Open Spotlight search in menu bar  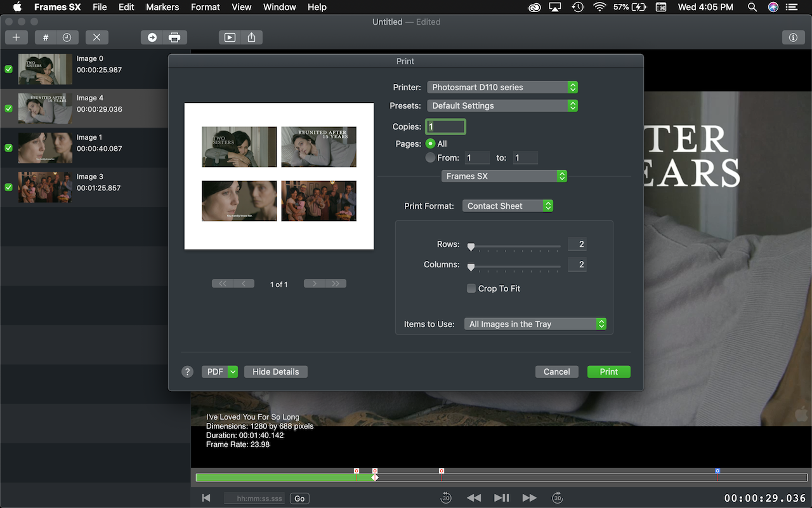pyautogui.click(x=752, y=7)
